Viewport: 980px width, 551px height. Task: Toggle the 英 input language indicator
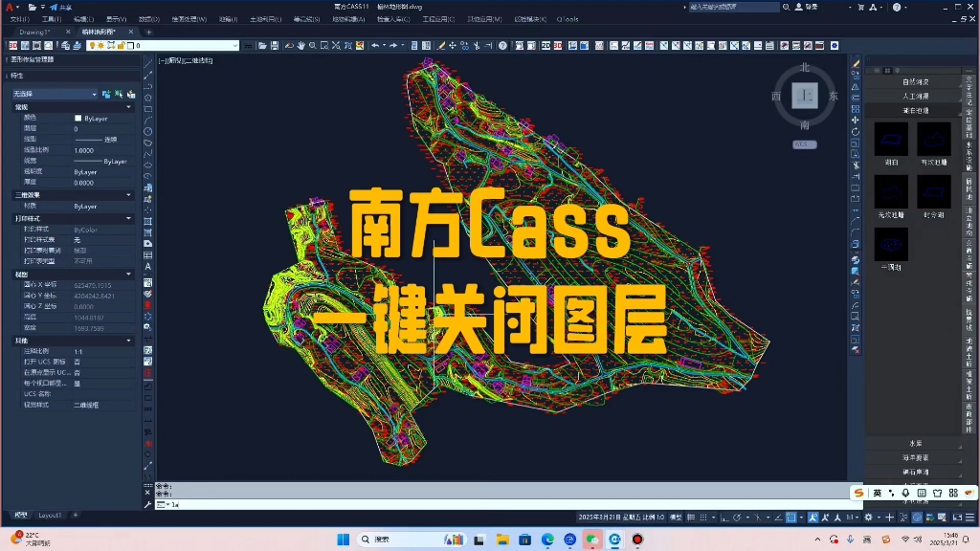click(877, 493)
